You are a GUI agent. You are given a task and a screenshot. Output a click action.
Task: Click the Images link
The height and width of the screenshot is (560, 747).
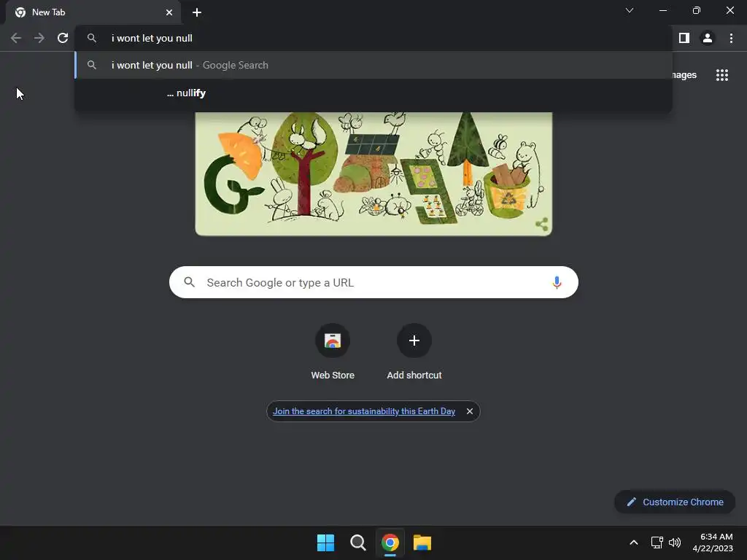pyautogui.click(x=684, y=75)
